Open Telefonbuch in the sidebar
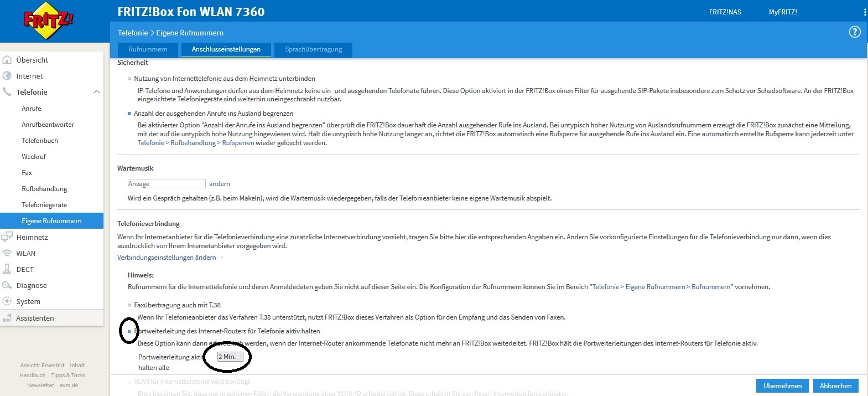 click(x=40, y=141)
